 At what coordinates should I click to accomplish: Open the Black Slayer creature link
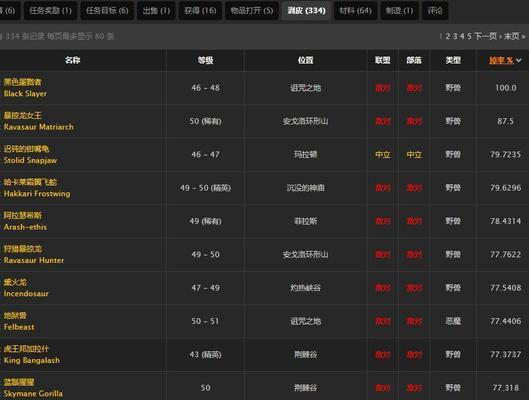pos(25,93)
